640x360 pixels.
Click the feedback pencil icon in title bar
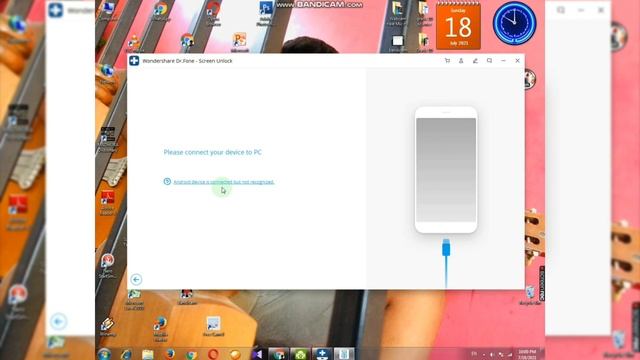click(475, 61)
